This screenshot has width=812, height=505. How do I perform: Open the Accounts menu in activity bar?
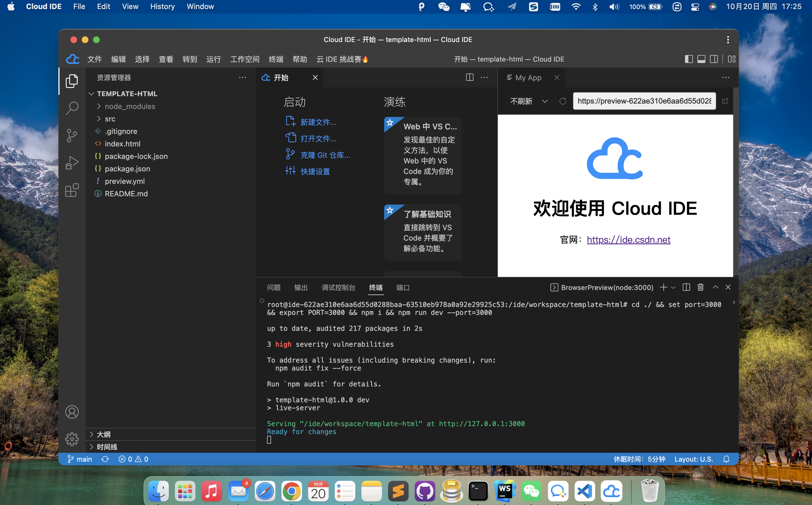point(72,412)
